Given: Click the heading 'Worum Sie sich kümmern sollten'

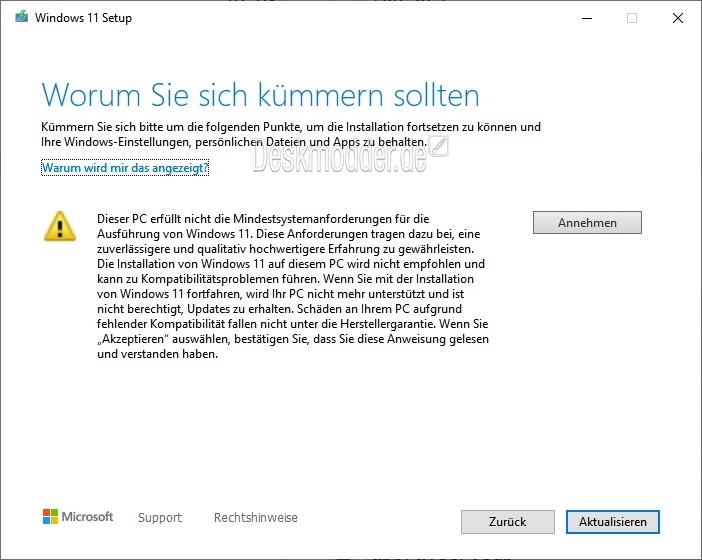Looking at the screenshot, I should 261,95.
